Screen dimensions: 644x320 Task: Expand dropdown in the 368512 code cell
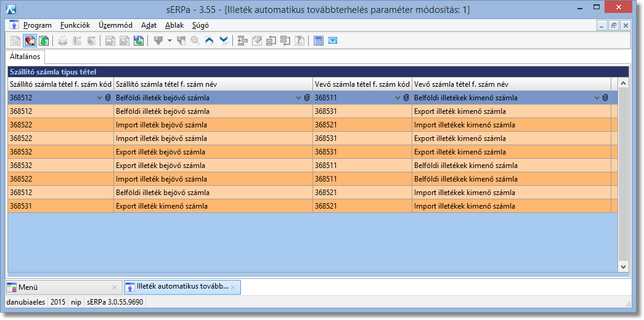(x=100, y=98)
